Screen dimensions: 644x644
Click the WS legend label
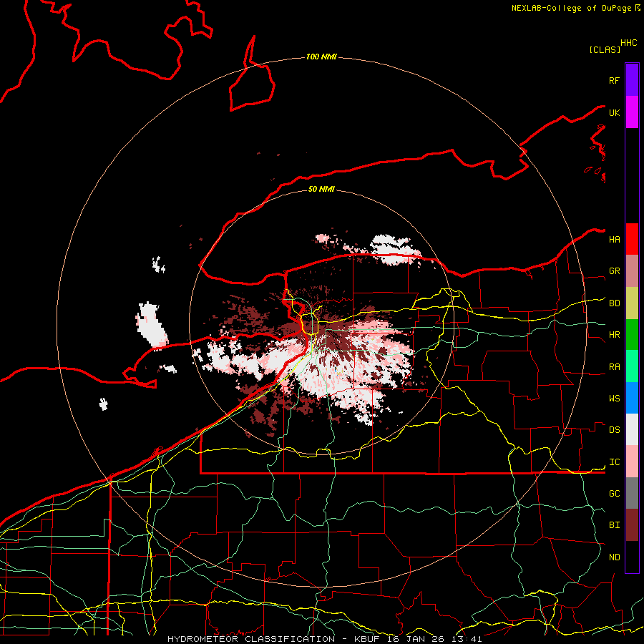(x=614, y=399)
